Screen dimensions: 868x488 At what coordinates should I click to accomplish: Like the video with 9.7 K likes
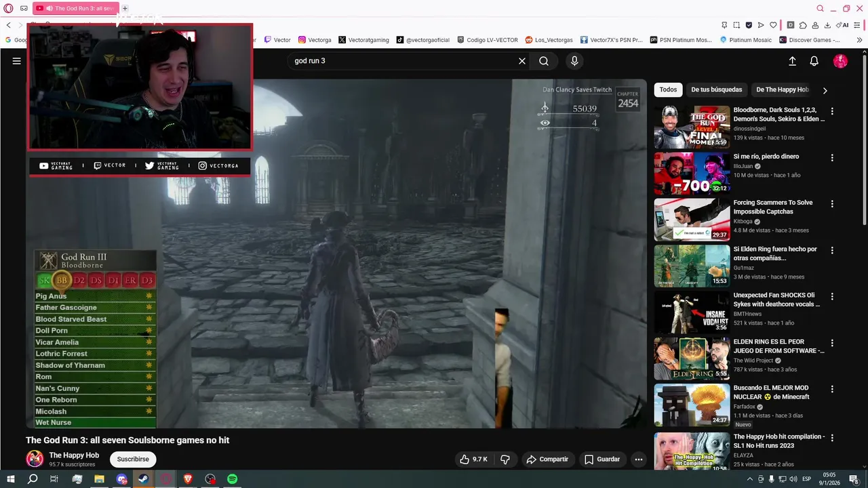473,459
